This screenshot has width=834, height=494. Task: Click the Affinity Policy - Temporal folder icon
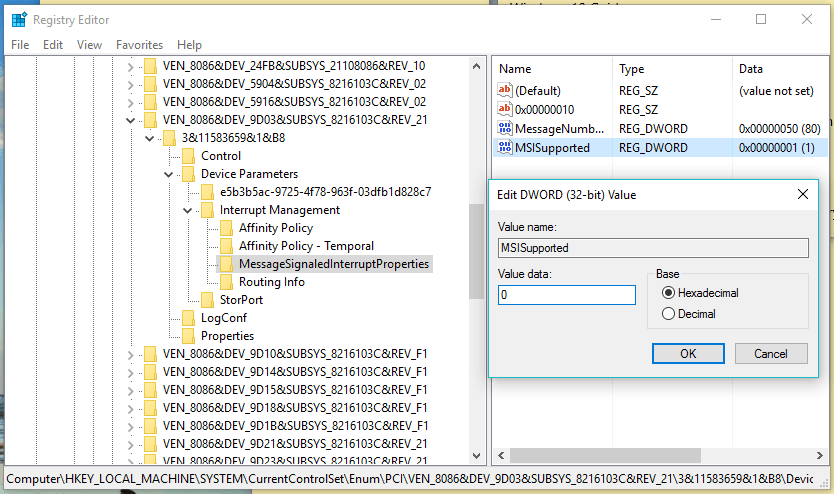(226, 246)
